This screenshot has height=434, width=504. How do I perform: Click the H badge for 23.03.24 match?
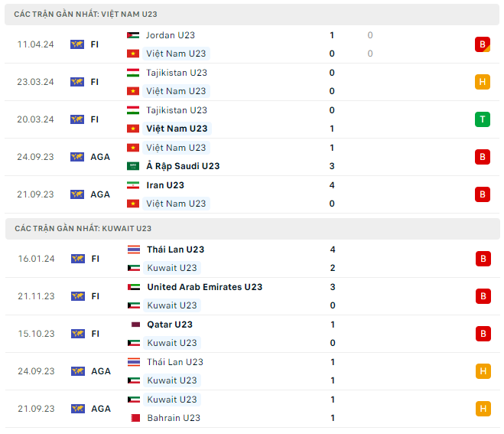(482, 82)
